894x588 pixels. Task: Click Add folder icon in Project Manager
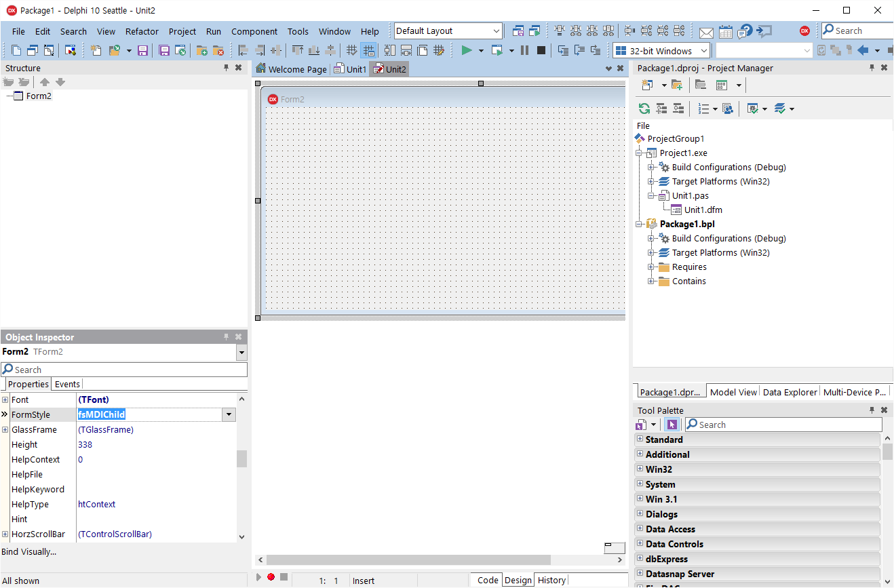676,85
